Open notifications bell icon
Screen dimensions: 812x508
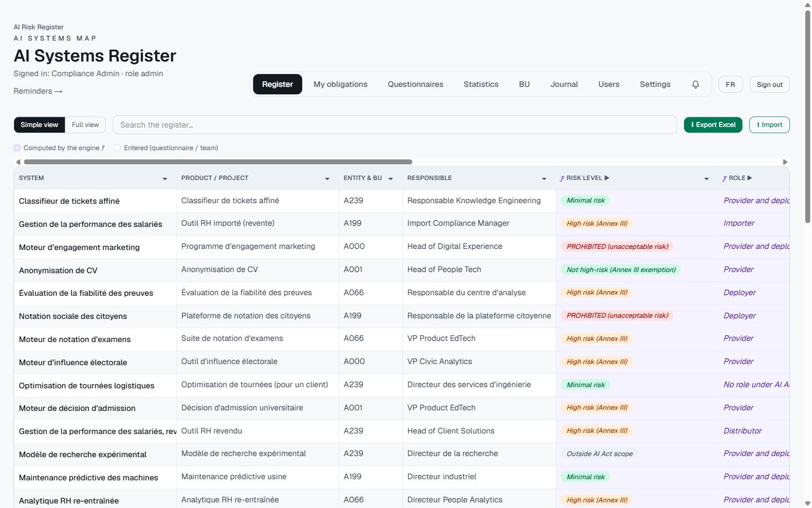[695, 84]
